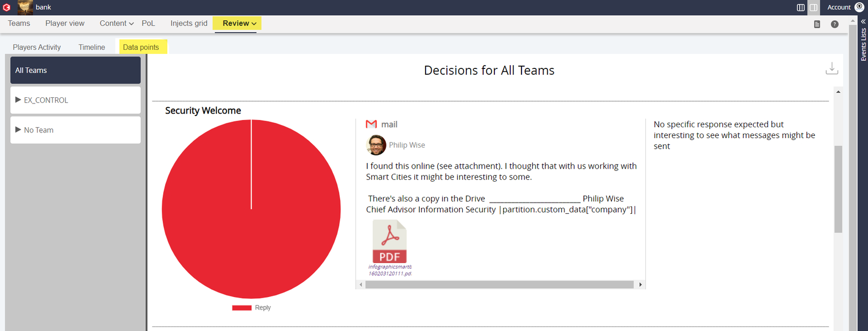The width and height of the screenshot is (868, 331).
Task: Go to the Players Activity tab
Action: [x=37, y=48]
